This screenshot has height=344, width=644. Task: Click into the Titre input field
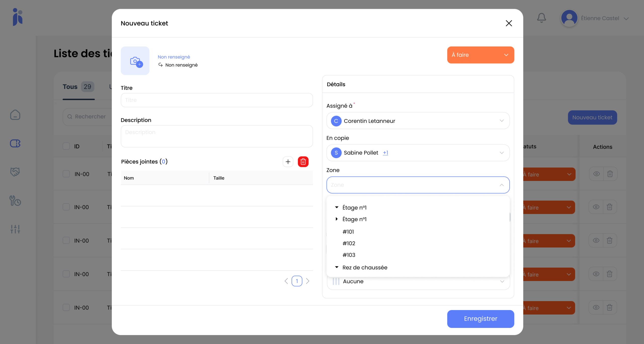tap(217, 100)
